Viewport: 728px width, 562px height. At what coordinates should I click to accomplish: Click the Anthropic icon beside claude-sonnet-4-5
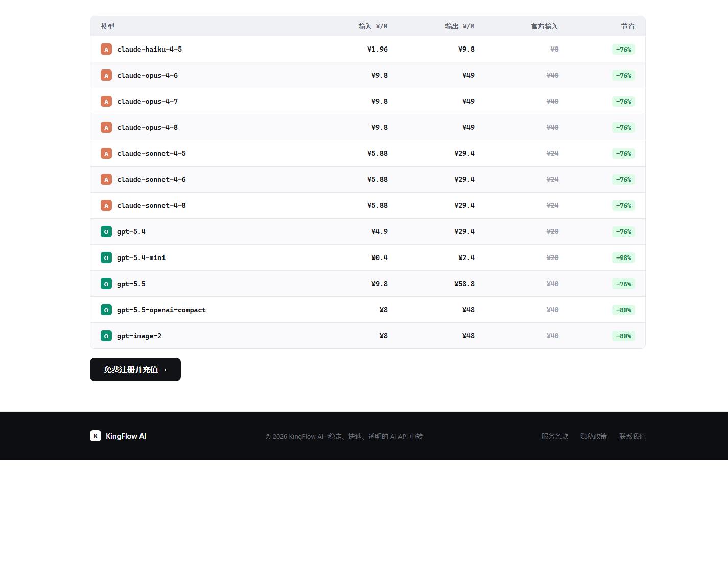click(x=106, y=153)
